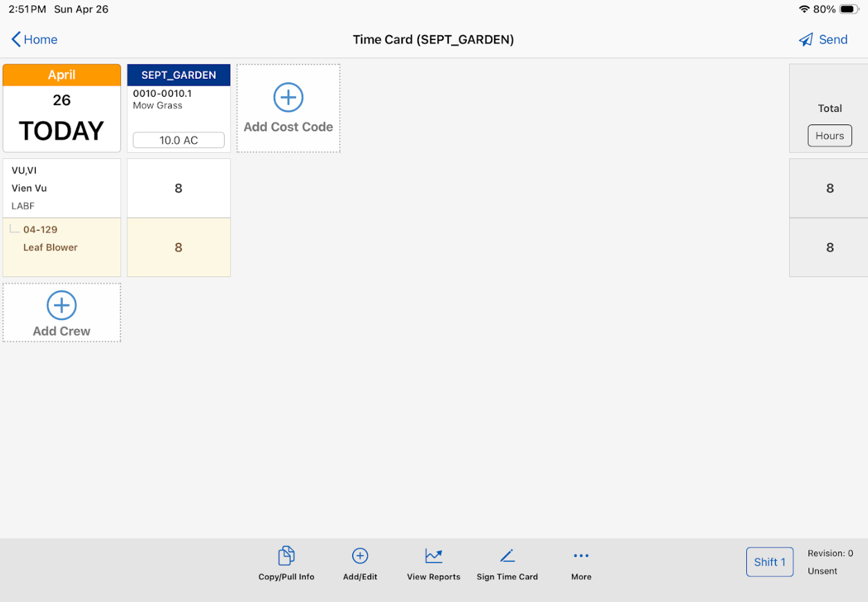The width and height of the screenshot is (868, 602).
Task: Tap the paper plane Send icon
Action: 806,39
